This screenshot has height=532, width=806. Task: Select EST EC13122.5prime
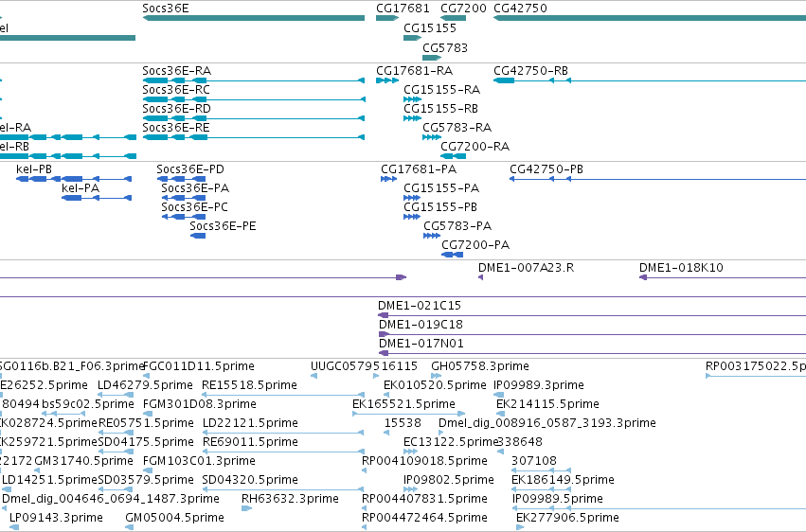pyautogui.click(x=410, y=452)
